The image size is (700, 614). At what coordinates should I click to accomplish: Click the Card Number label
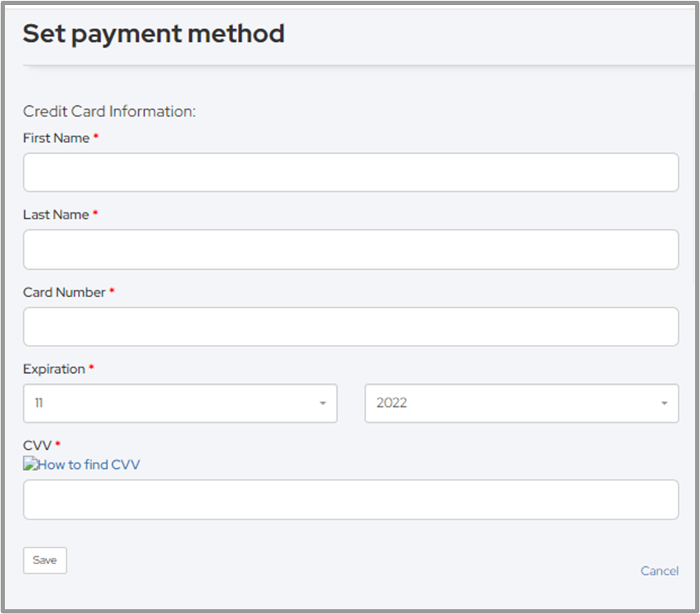coord(64,292)
